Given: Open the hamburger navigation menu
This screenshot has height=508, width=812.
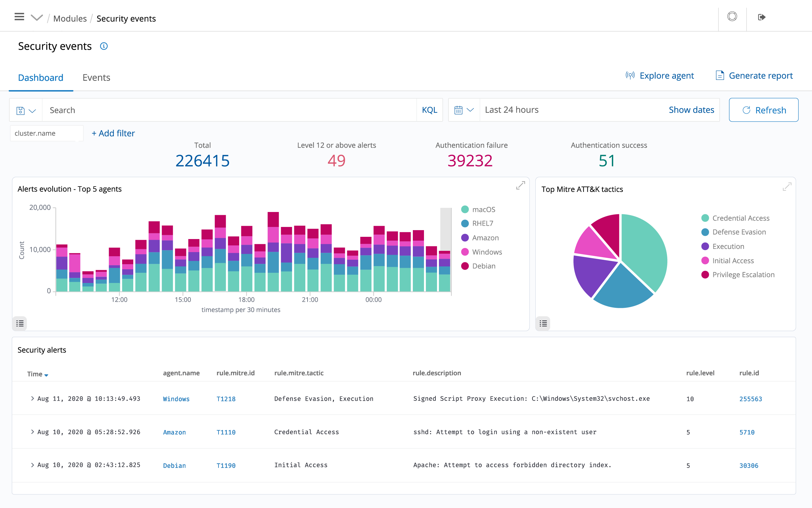Looking at the screenshot, I should 19,17.
